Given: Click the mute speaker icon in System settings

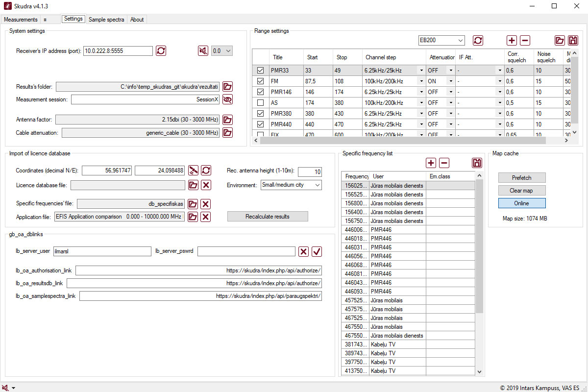Looking at the screenshot, I should coord(203,50).
